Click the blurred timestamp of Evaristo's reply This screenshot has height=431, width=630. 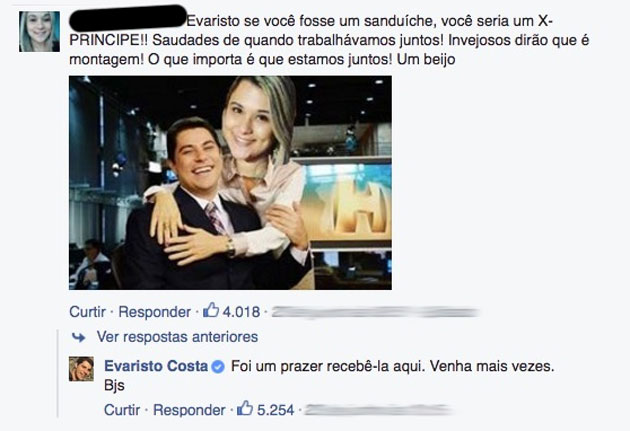point(378,410)
